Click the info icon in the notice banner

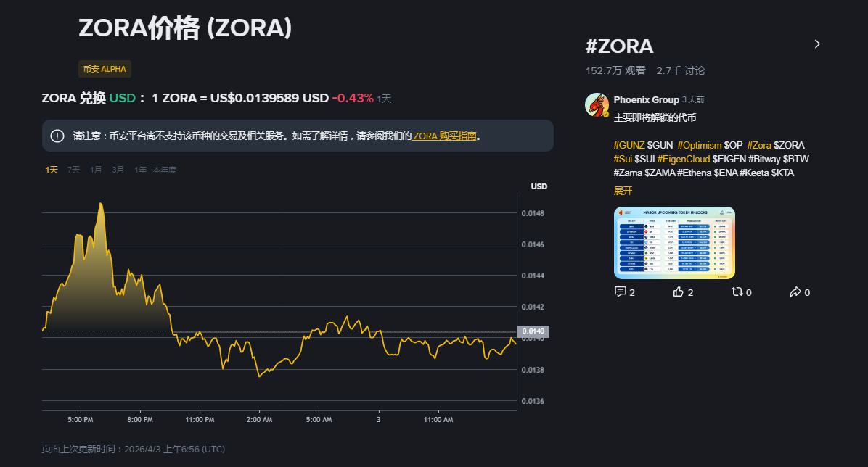[x=57, y=136]
